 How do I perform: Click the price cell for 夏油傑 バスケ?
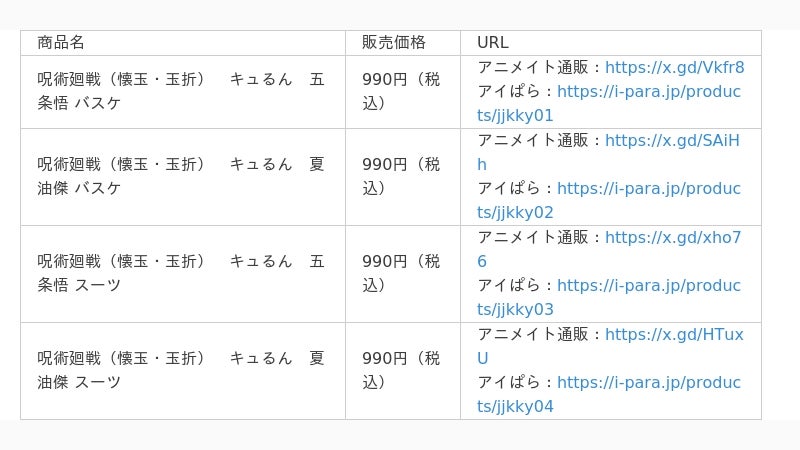point(403,177)
